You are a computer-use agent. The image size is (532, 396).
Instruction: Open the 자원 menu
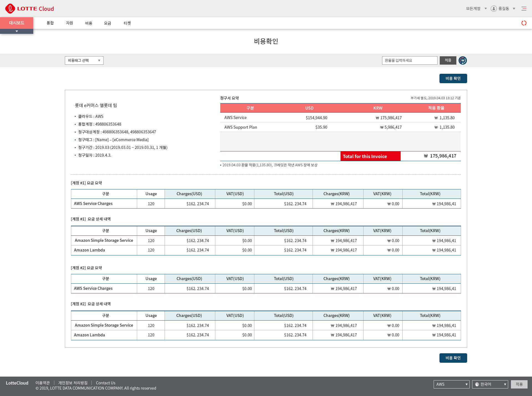pyautogui.click(x=70, y=23)
